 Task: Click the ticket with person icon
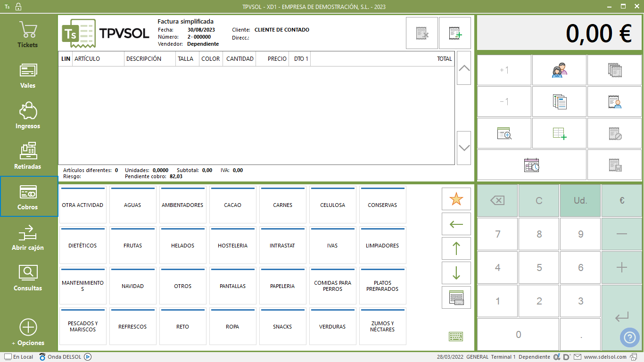615,102
